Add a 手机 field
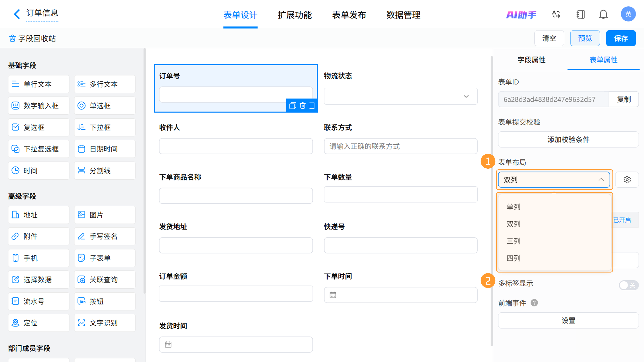Screen dimensions: 644x362 coord(39,258)
